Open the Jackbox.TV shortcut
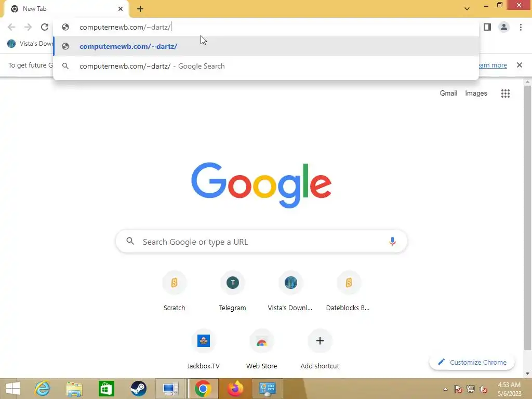Screen dimensions: 532x399 coord(203,350)
